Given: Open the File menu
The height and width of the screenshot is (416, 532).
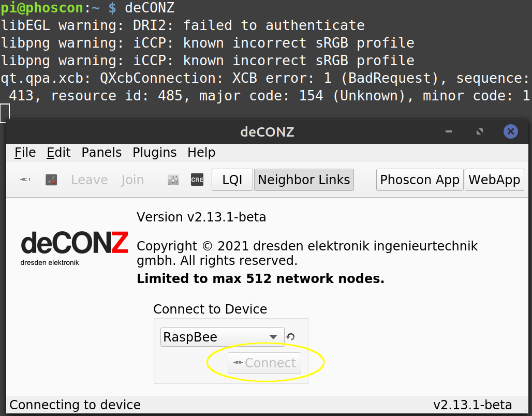Looking at the screenshot, I should coord(24,152).
